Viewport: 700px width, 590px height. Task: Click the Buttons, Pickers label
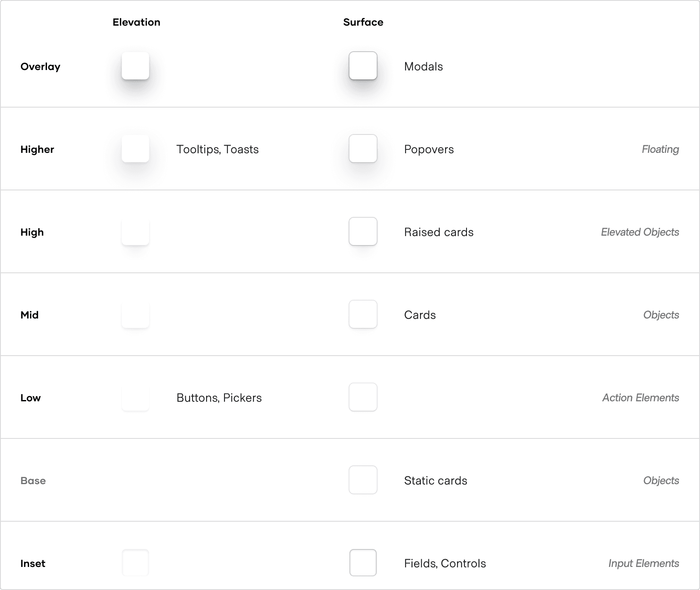pos(219,398)
